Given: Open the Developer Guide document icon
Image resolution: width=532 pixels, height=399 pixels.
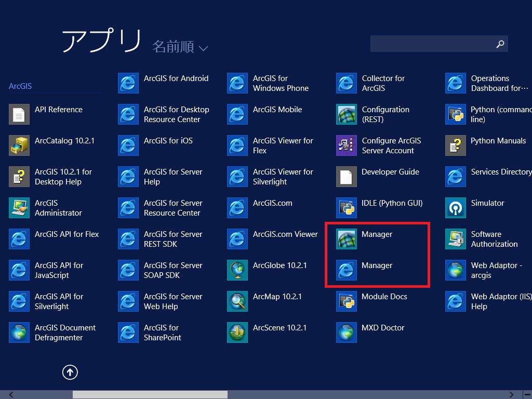Looking at the screenshot, I should tap(347, 177).
